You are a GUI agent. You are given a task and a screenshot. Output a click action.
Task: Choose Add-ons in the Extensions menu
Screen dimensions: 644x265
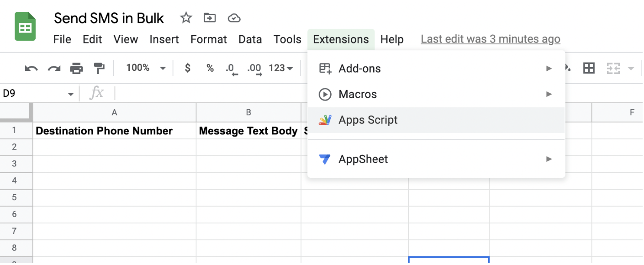(x=436, y=69)
